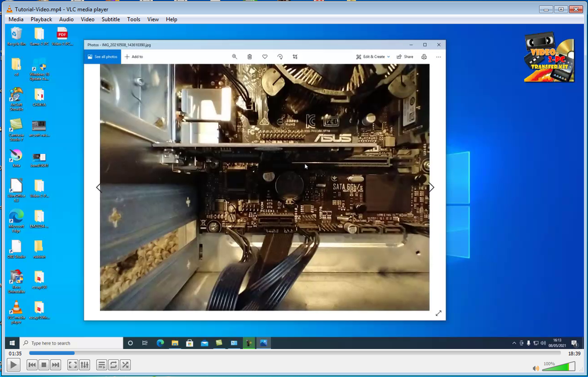Viewport: 588px width, 377px height.
Task: Toggle fullscreen playback in VLC
Action: pyautogui.click(x=72, y=365)
